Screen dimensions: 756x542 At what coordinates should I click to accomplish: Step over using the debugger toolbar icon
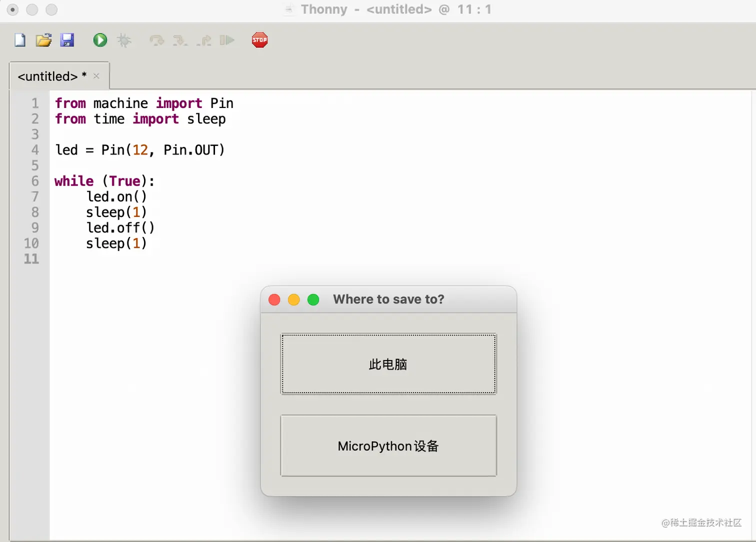point(157,40)
